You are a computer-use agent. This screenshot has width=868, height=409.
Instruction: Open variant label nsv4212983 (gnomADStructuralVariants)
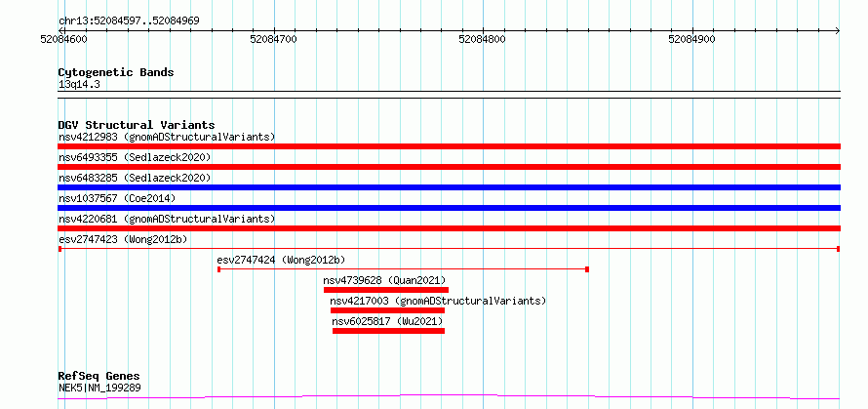pyautogui.click(x=167, y=137)
